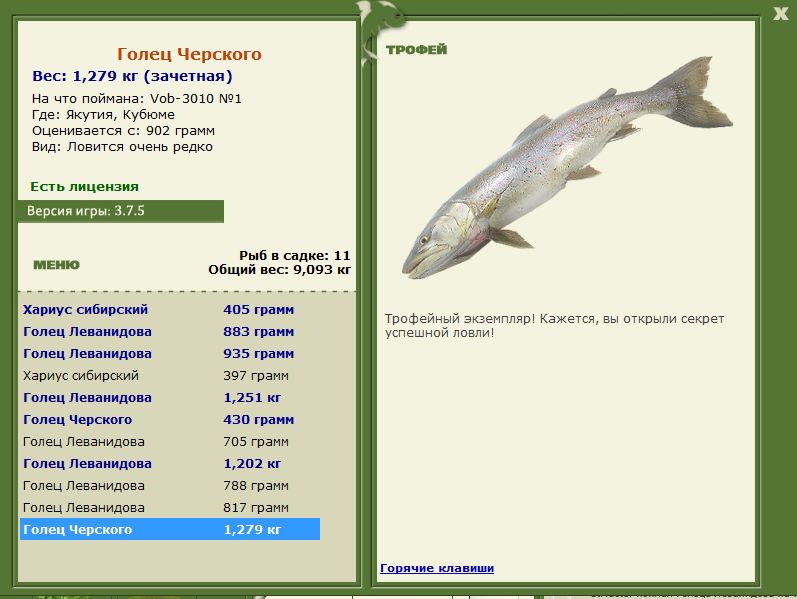This screenshot has width=797, height=599.
Task: Select Голец Леванидова 883 грамм row
Action: [170, 332]
